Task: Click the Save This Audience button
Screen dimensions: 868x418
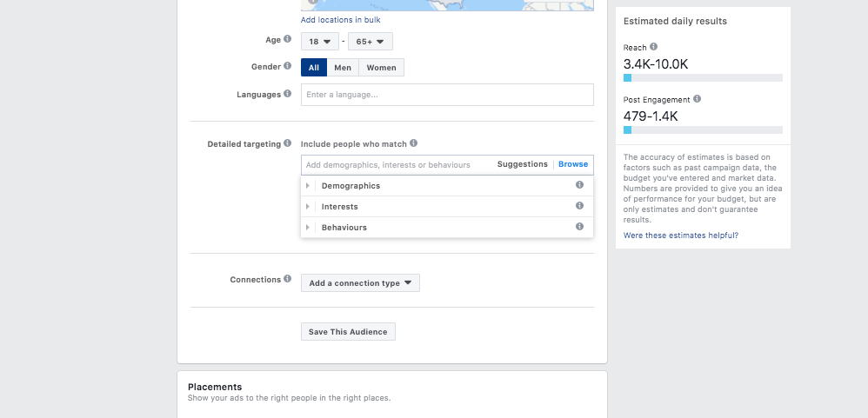Action: (348, 332)
